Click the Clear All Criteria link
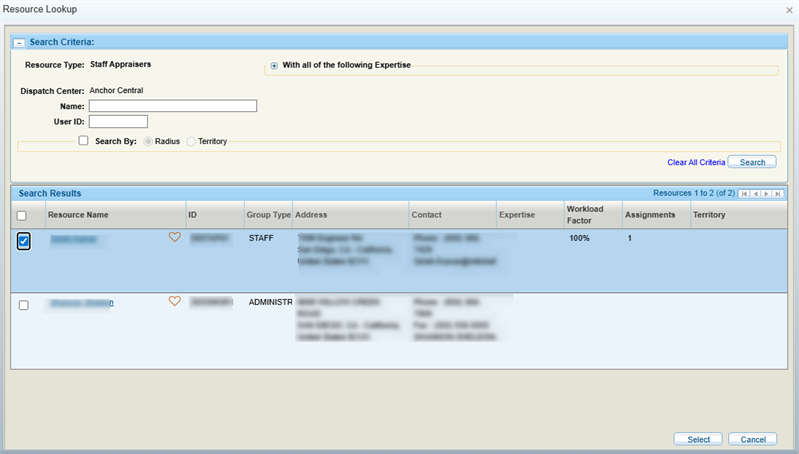This screenshot has height=454, width=799. [x=696, y=162]
